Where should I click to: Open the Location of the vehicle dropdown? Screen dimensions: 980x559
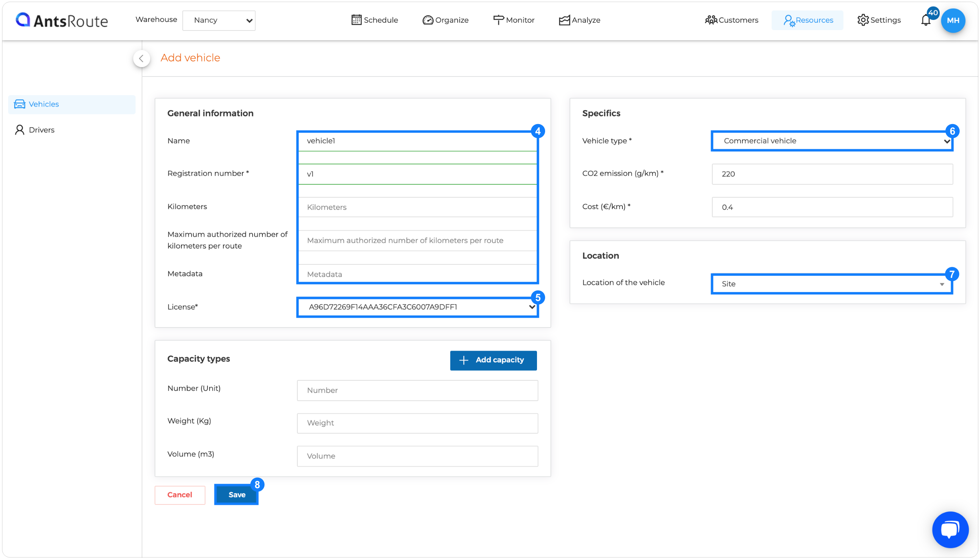[832, 284]
